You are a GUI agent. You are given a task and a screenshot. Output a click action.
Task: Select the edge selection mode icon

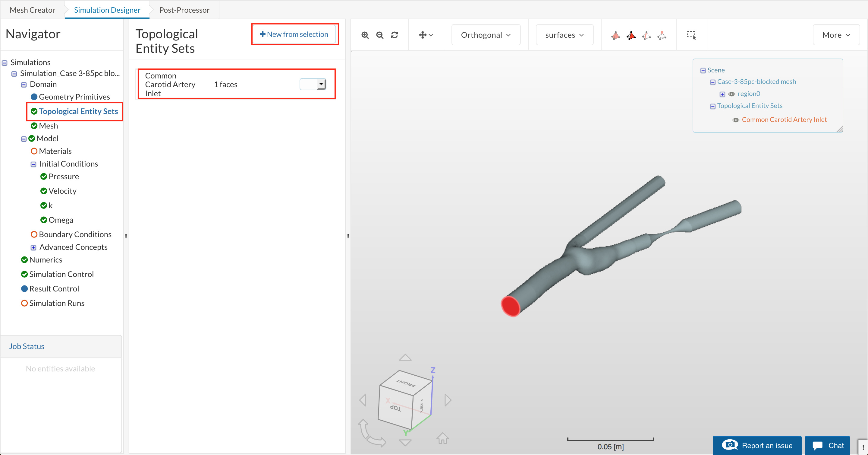tap(646, 35)
